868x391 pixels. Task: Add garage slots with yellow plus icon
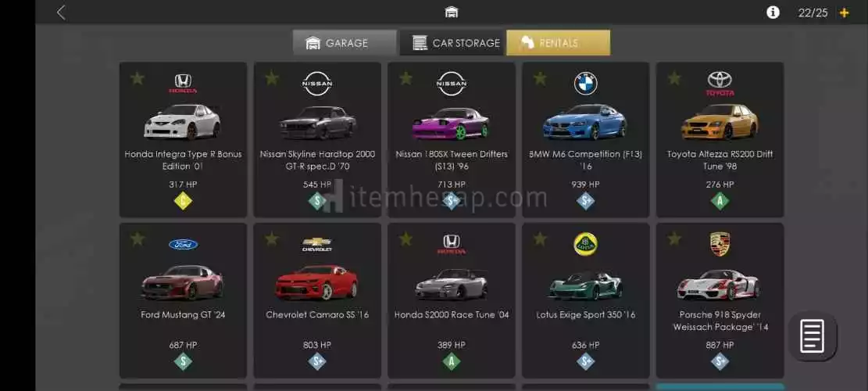(845, 13)
